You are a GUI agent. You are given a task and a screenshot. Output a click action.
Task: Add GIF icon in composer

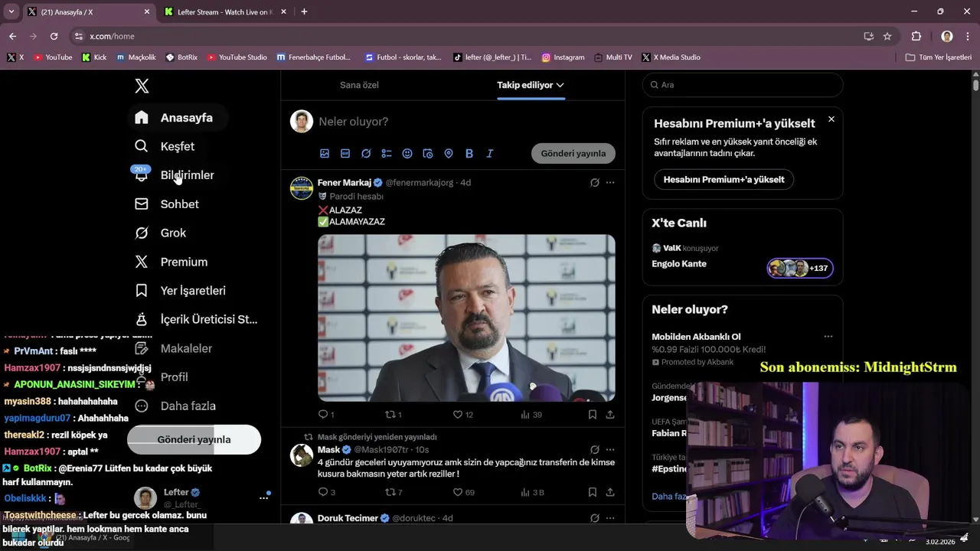(x=345, y=154)
